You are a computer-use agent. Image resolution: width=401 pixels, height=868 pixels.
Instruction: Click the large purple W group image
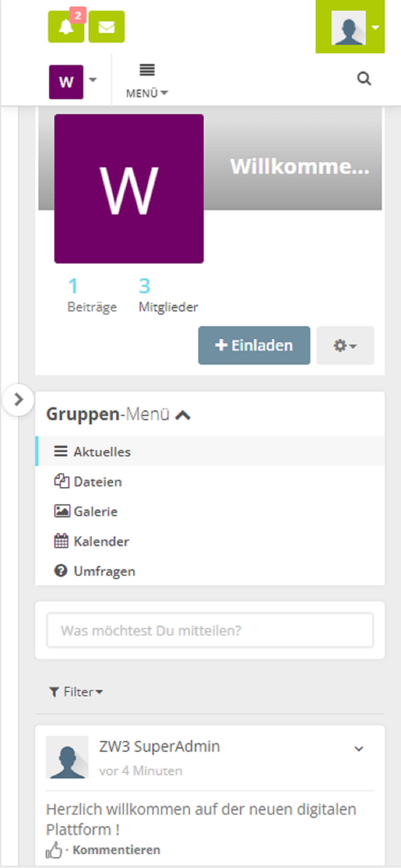129,189
